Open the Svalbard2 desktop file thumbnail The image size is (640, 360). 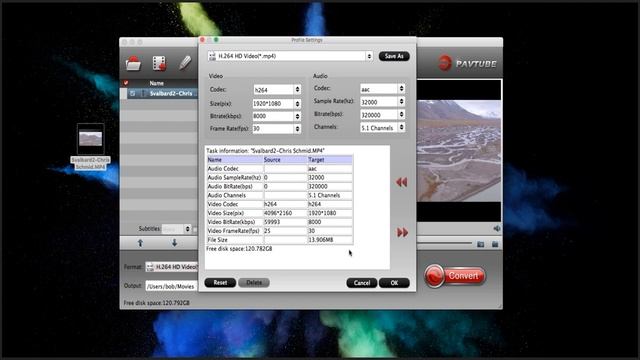(91, 139)
